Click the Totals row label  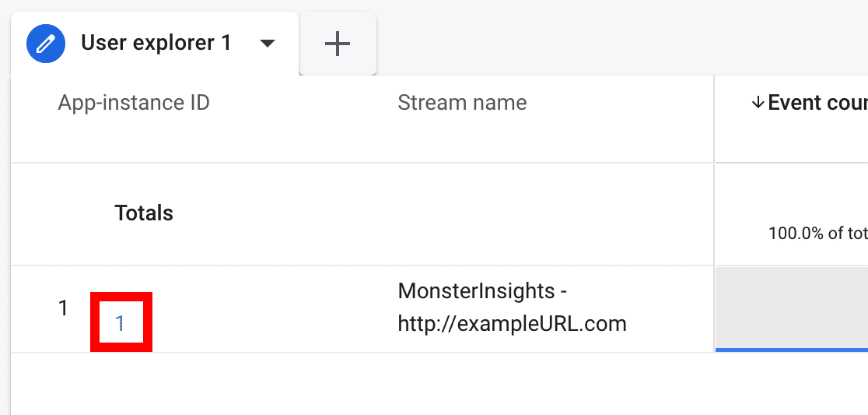(x=144, y=213)
